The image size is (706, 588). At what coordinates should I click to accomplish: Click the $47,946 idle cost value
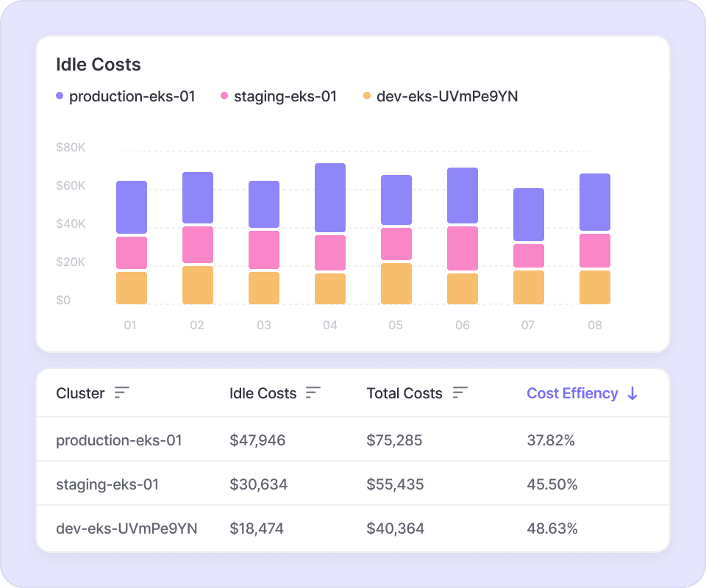tap(257, 440)
